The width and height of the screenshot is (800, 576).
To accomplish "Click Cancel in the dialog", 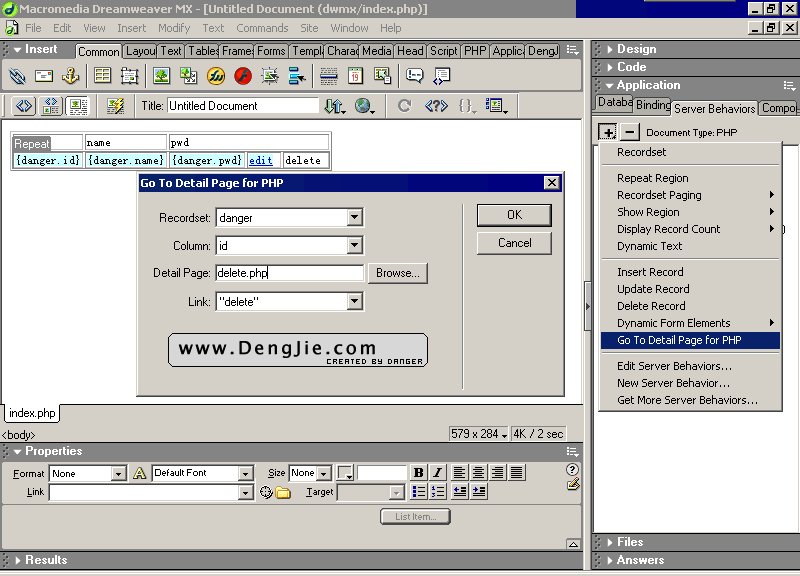I will [514, 243].
